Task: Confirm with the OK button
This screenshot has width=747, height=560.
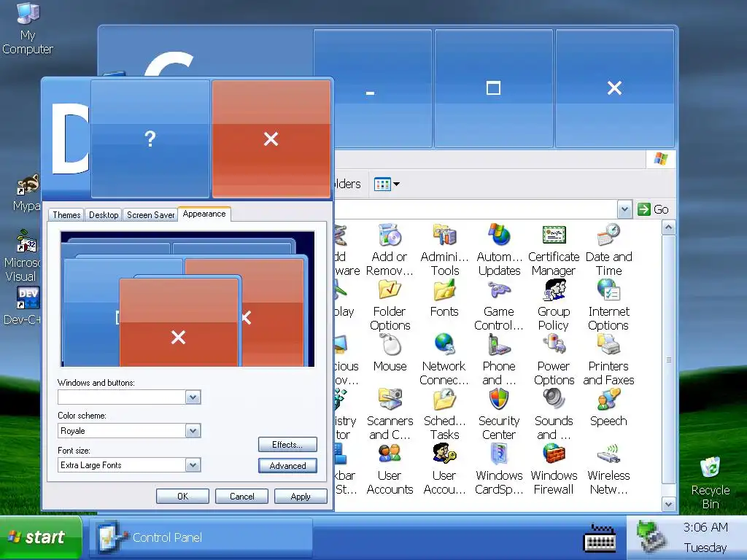Action: (x=182, y=496)
